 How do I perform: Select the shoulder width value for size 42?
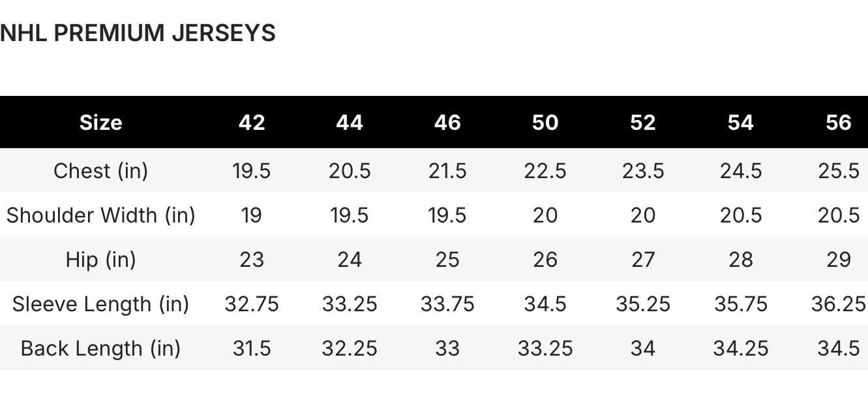pyautogui.click(x=252, y=215)
